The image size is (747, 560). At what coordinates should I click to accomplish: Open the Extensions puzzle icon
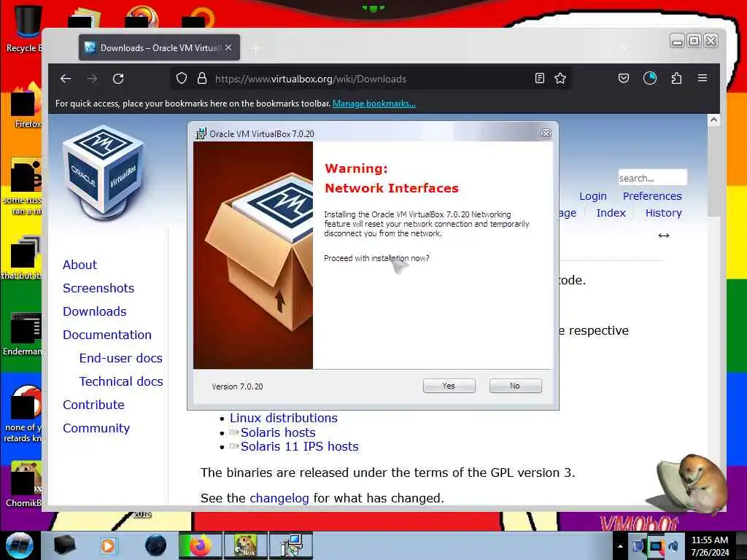pos(676,78)
